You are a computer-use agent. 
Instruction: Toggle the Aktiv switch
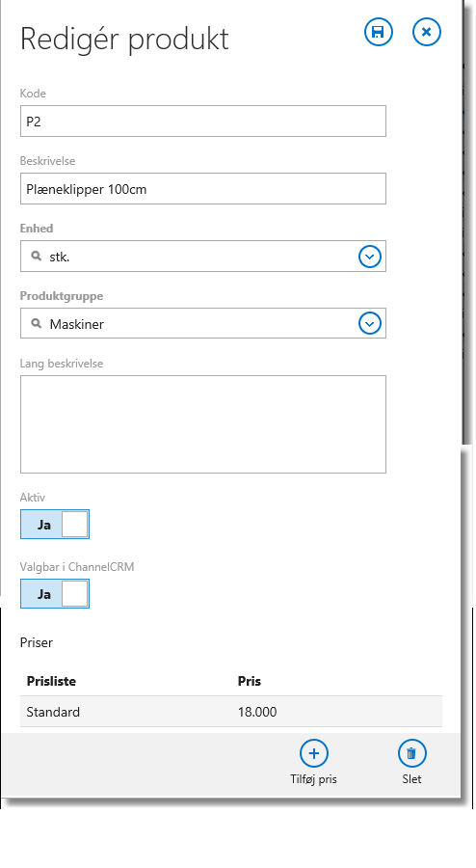point(55,525)
